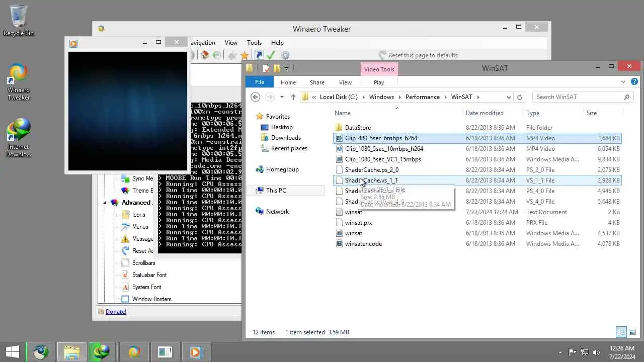Click the Donate! link
Image resolution: width=644 pixels, height=362 pixels.
(116, 312)
